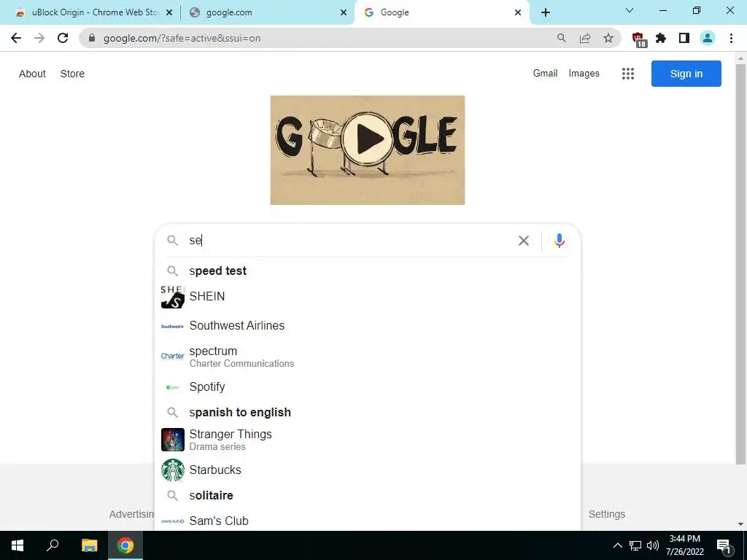This screenshot has width=747, height=560.
Task: Click the Stranger Things poster thumbnail
Action: (172, 440)
